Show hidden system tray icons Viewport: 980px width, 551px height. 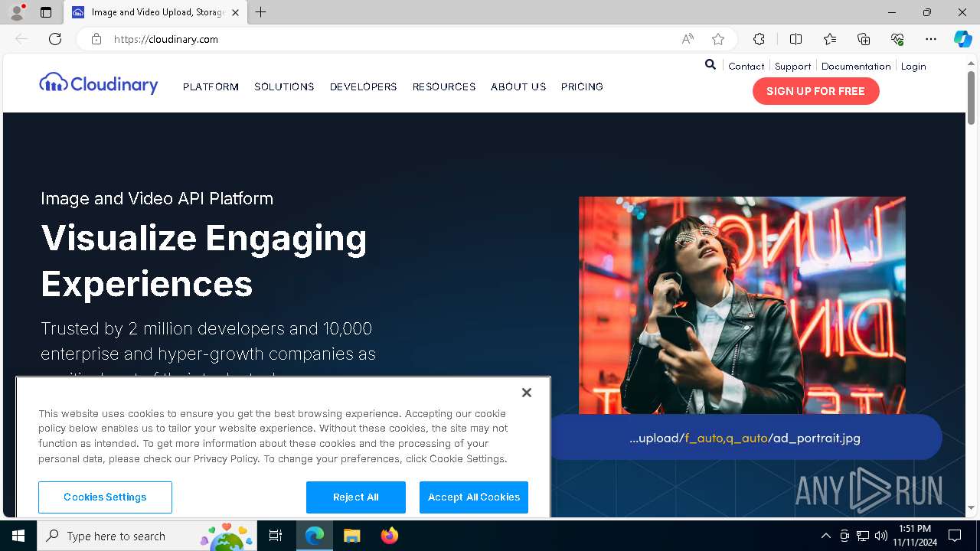pos(825,536)
